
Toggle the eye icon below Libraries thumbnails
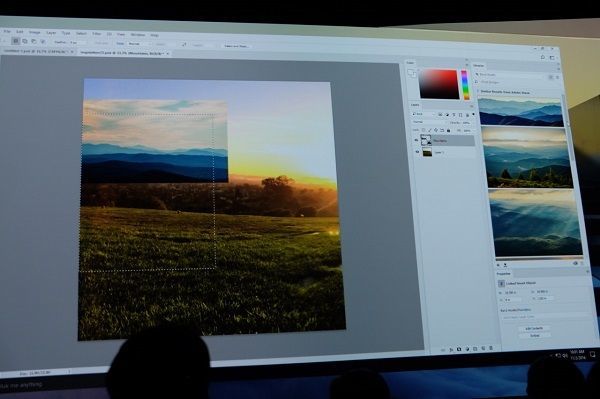click(575, 264)
